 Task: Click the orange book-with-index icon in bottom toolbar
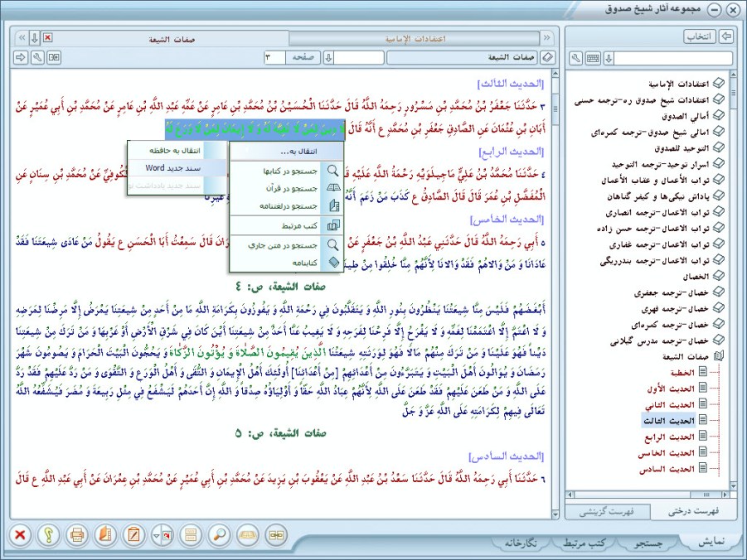(x=105, y=535)
